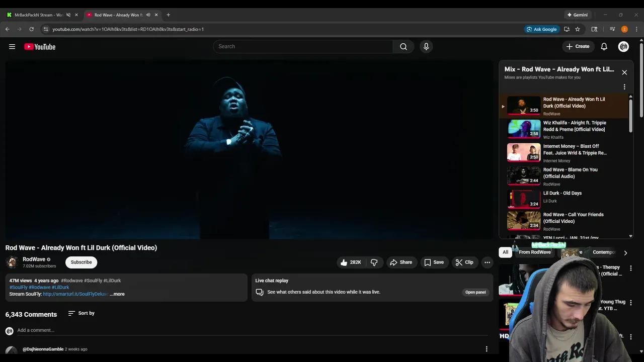Open site information icon in address bar

pos(46,29)
